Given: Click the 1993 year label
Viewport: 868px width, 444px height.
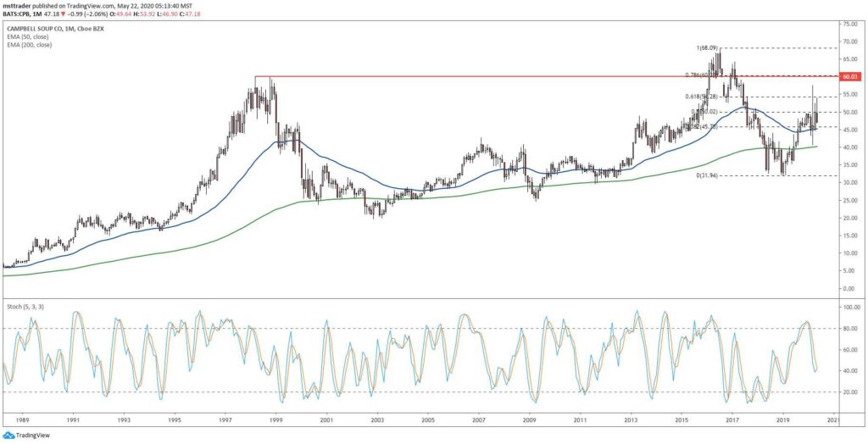Looking at the screenshot, I should pos(124,421).
